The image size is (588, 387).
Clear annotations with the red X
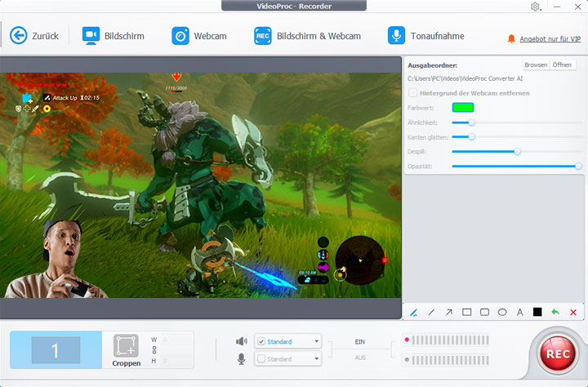(573, 312)
